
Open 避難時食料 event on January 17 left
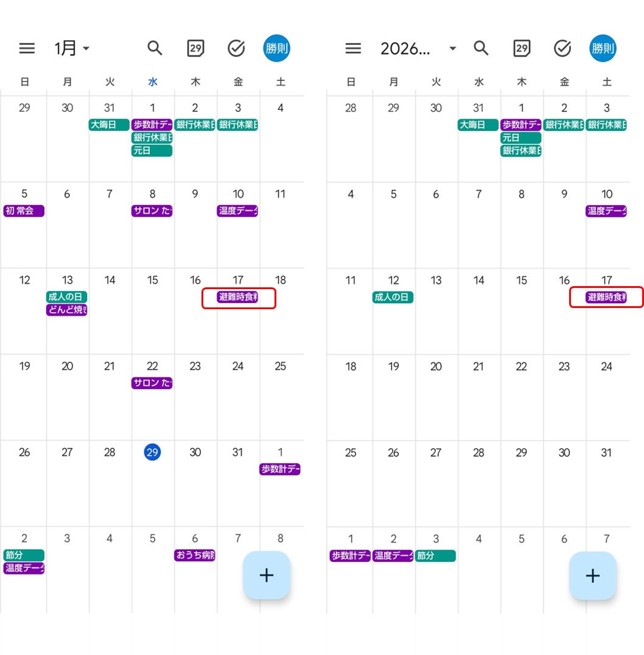click(237, 297)
